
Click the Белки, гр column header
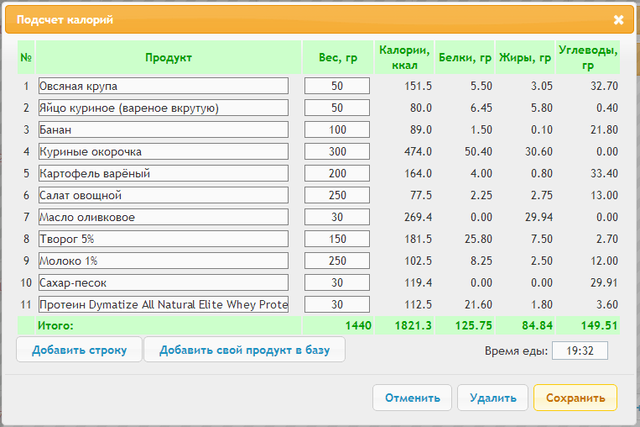point(465,58)
